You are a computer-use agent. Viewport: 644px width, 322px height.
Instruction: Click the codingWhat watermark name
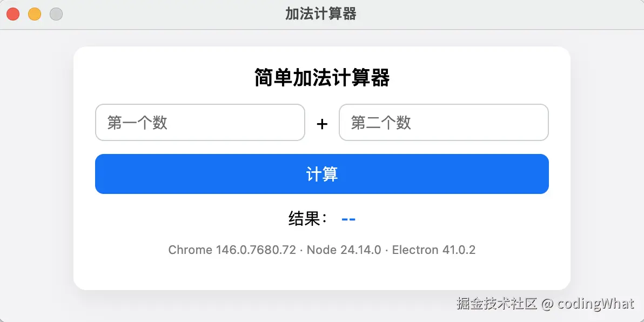point(596,304)
